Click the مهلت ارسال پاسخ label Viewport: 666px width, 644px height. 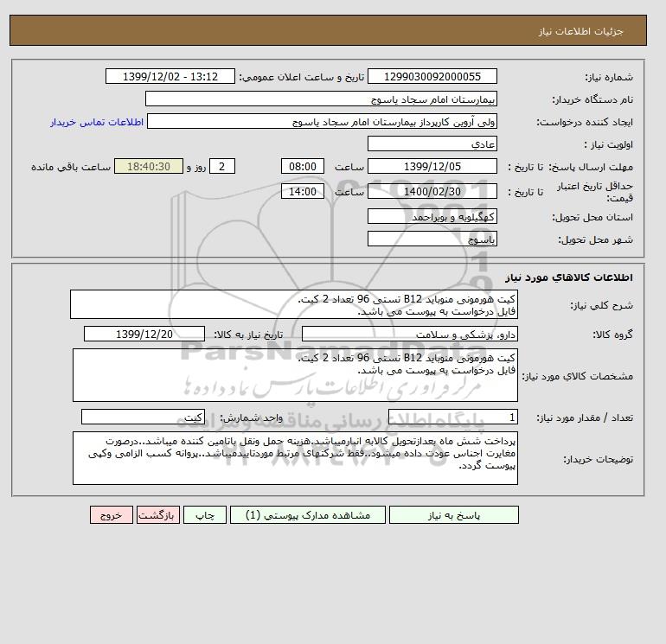(x=592, y=167)
